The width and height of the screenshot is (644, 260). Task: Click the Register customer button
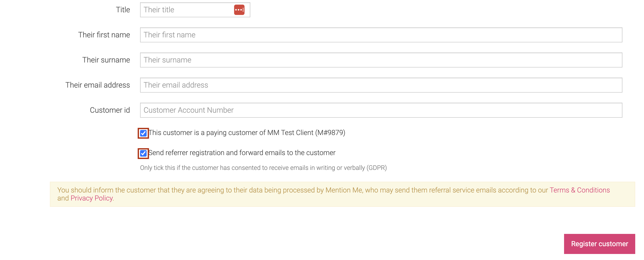tap(599, 244)
